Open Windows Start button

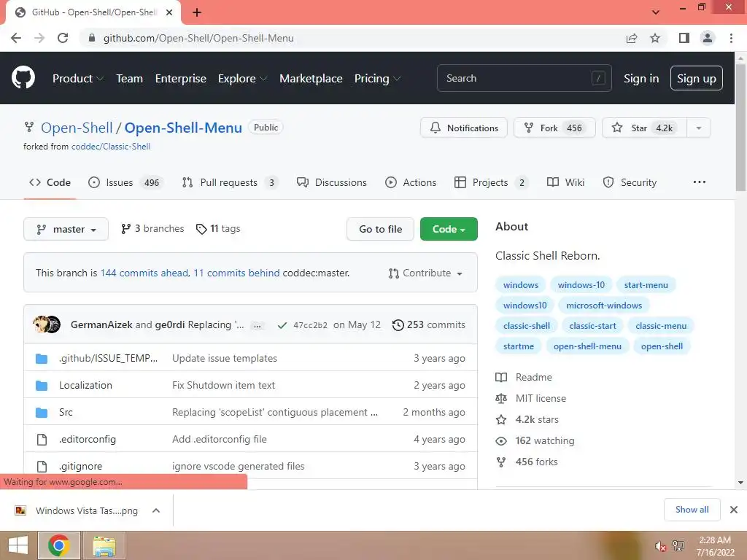(x=18, y=545)
